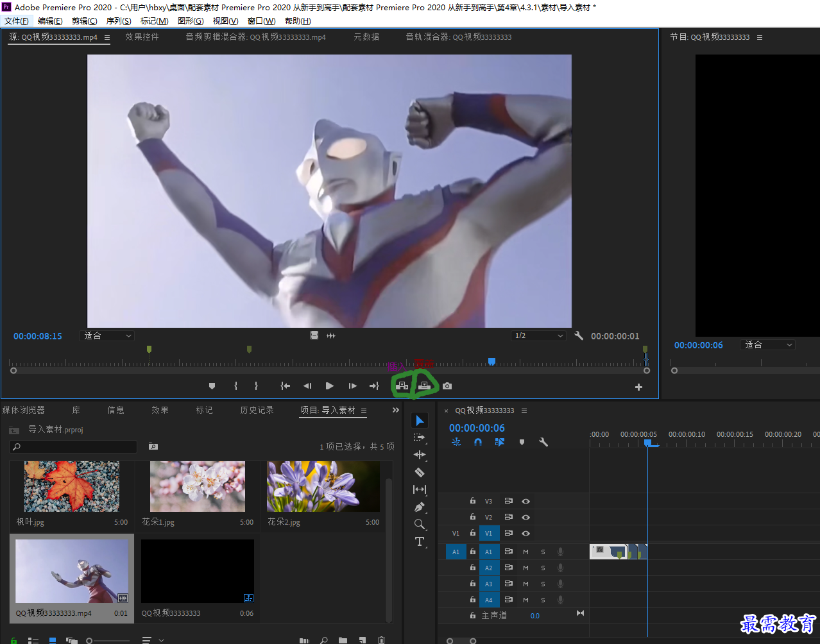820x644 pixels.
Task: Toggle insert sequences as nests option
Action: [456, 442]
